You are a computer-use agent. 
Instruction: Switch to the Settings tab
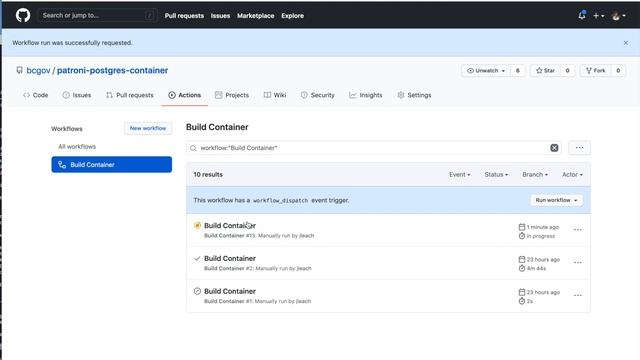[x=414, y=95]
